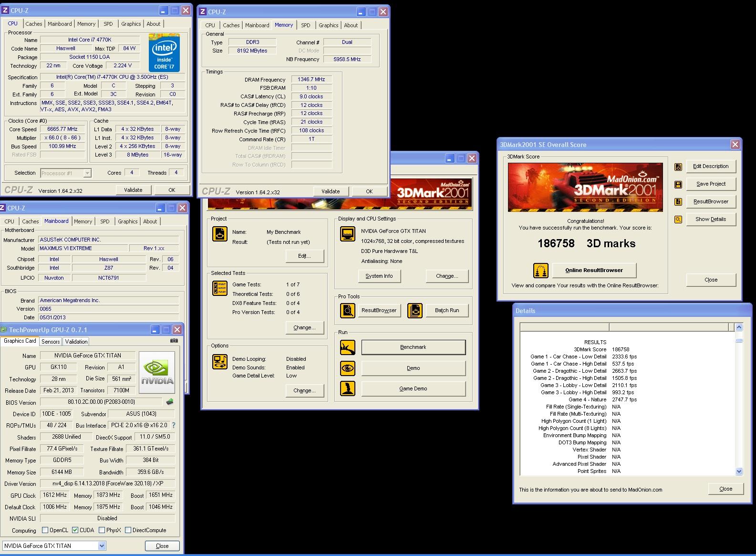The width and height of the screenshot is (756, 556).
Task: Click the GPU-Z title bar icon
Action: [x=4, y=330]
